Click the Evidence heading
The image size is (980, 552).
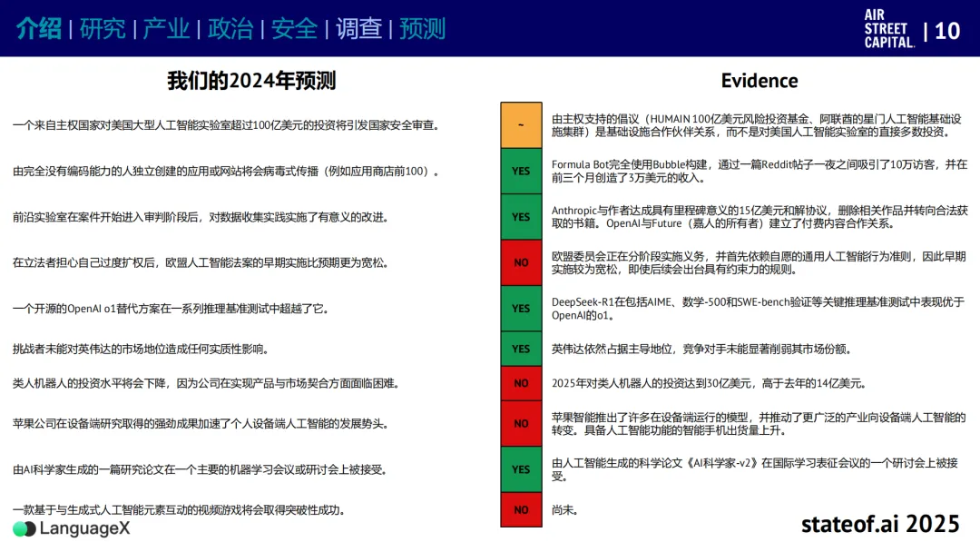pyautogui.click(x=759, y=81)
